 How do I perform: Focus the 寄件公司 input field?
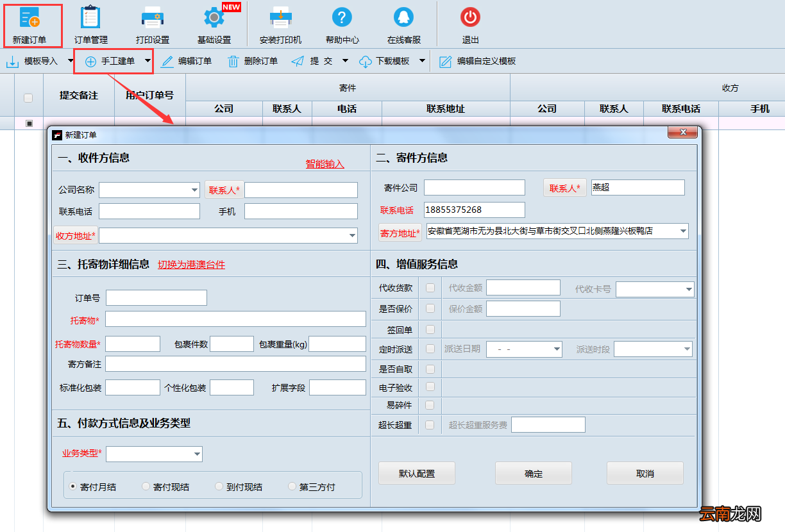pyautogui.click(x=475, y=187)
